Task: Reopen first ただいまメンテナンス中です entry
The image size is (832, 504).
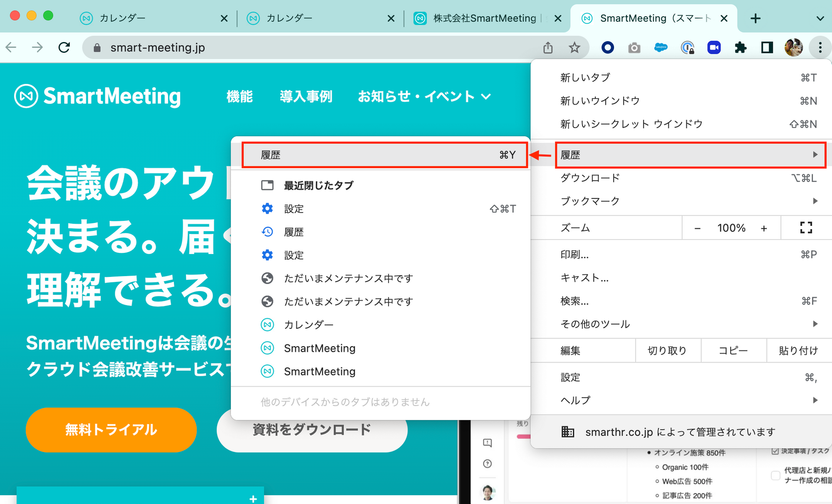Action: pos(381,278)
